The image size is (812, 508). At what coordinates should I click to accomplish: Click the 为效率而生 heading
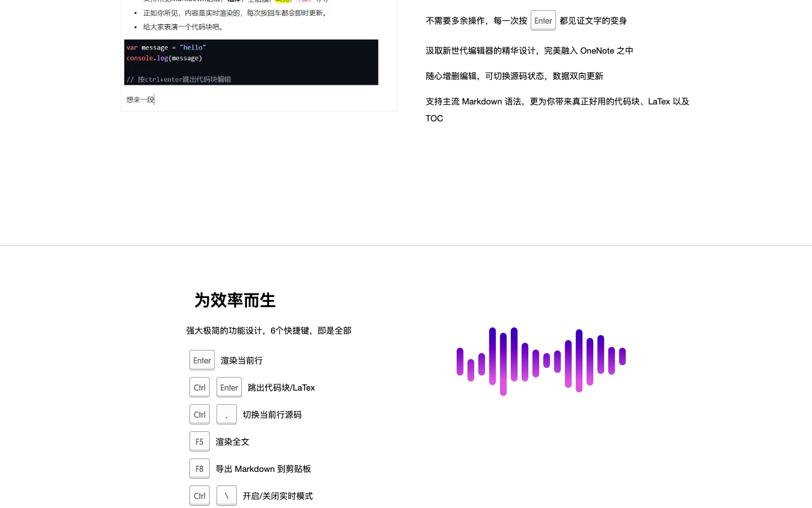pos(235,300)
